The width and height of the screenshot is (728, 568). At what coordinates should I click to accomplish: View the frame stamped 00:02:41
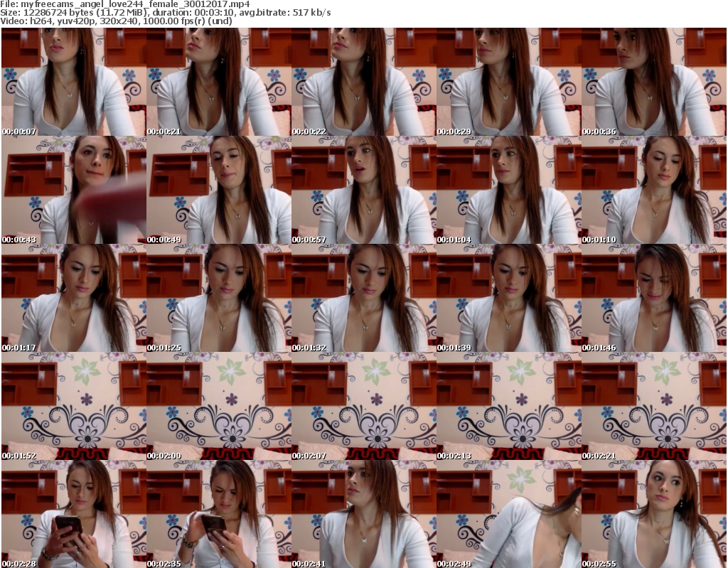click(x=363, y=514)
